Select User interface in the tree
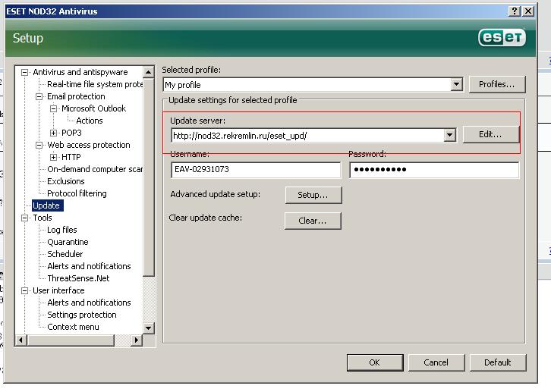551x392 pixels. [x=58, y=290]
